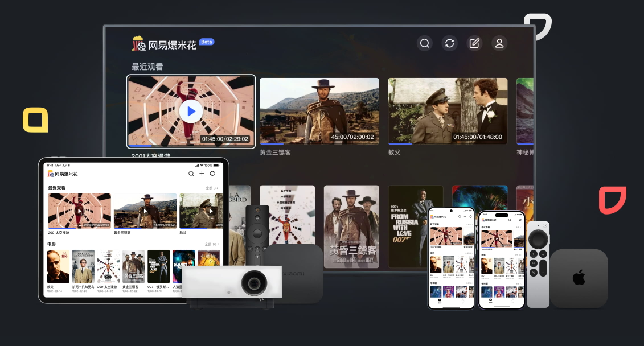Tap refresh icon on the left phone
Image resolution: width=644 pixels, height=346 pixels.
tap(471, 217)
